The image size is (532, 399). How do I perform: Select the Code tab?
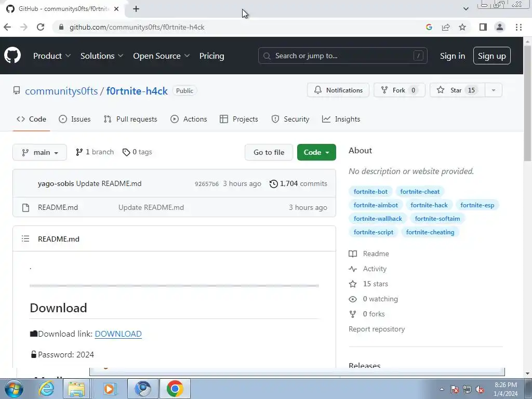(x=31, y=119)
